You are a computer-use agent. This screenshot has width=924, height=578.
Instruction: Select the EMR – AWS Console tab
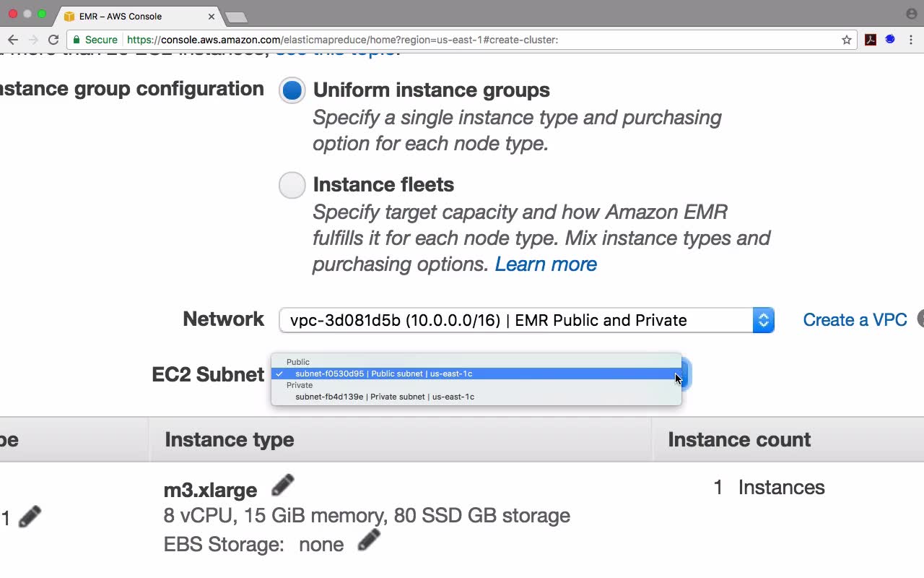[130, 16]
